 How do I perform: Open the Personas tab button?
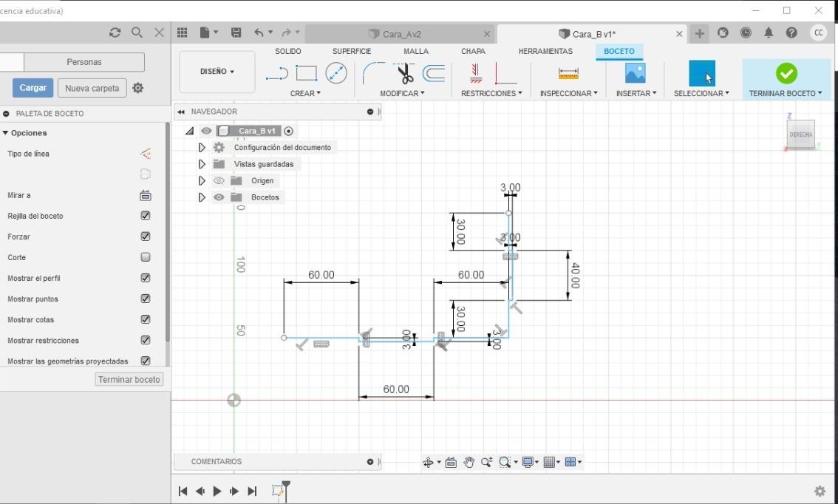[x=84, y=62]
